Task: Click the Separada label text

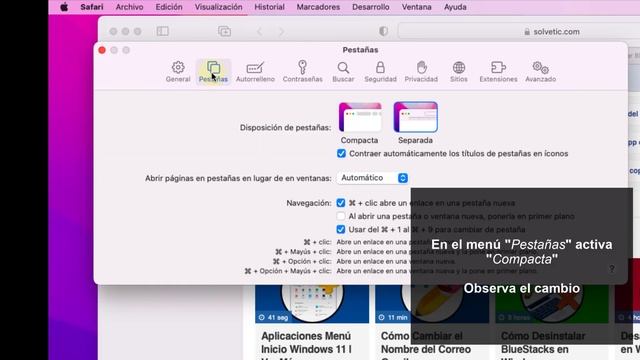Action: (x=416, y=140)
